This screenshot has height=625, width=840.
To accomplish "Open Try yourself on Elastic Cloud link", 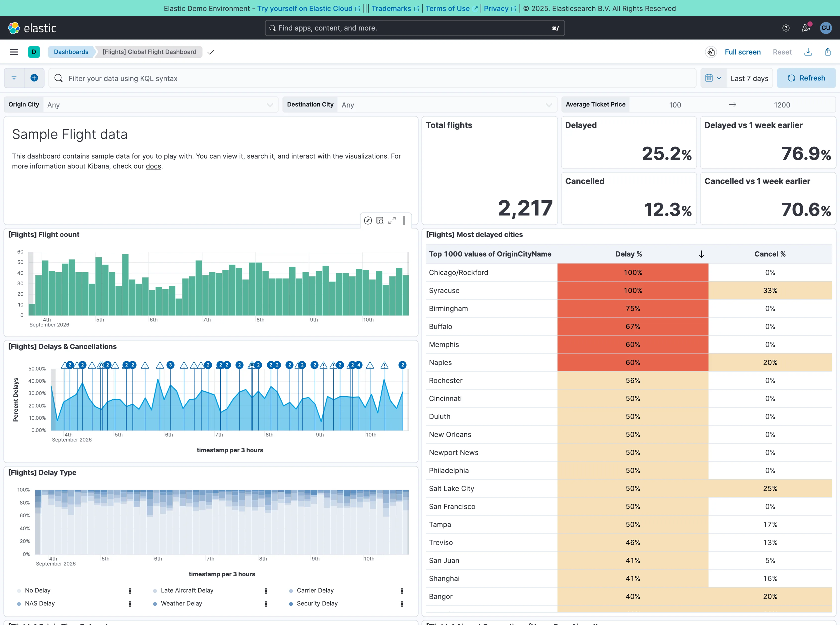I will pyautogui.click(x=308, y=8).
